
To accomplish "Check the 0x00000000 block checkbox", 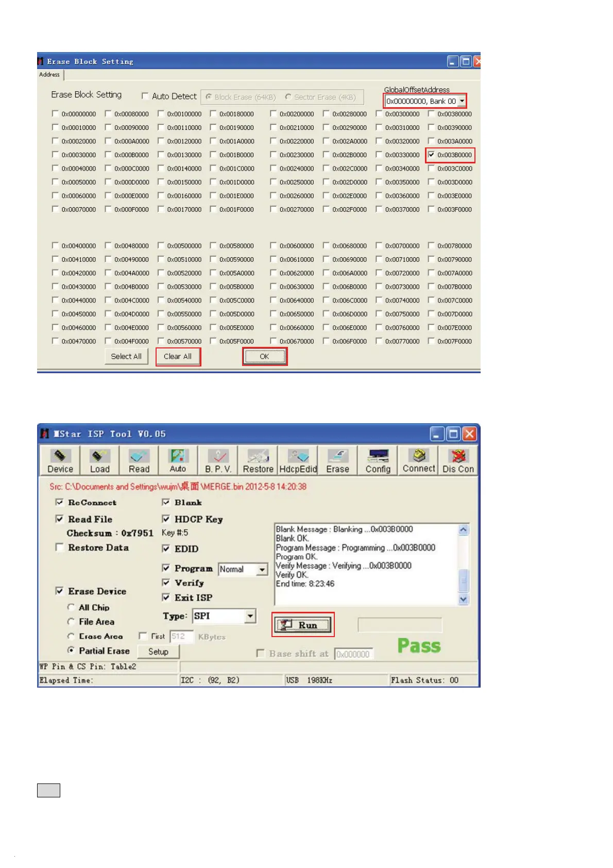I will pos(55,114).
